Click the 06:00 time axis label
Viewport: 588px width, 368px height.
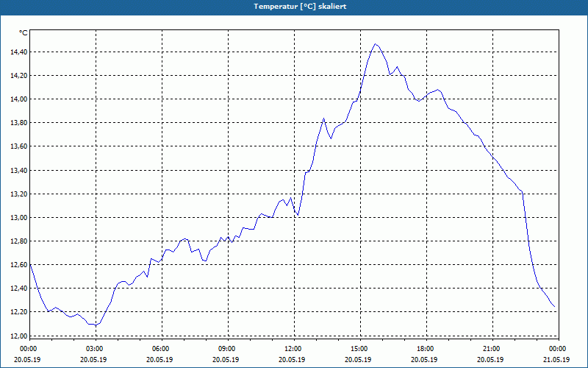coord(162,349)
